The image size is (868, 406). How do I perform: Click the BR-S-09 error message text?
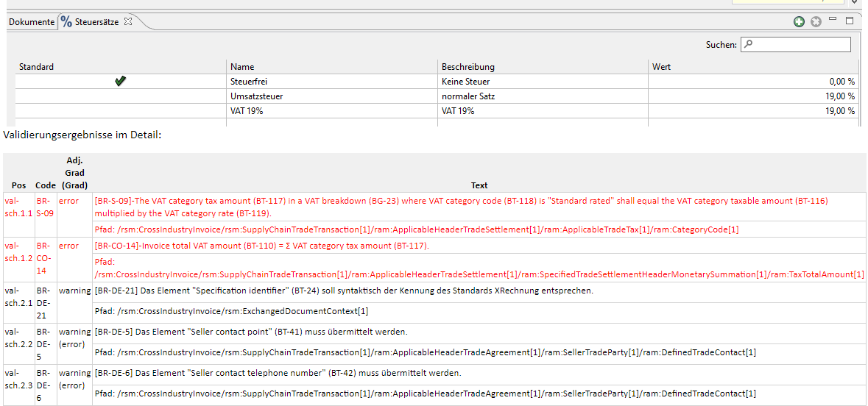click(x=461, y=207)
